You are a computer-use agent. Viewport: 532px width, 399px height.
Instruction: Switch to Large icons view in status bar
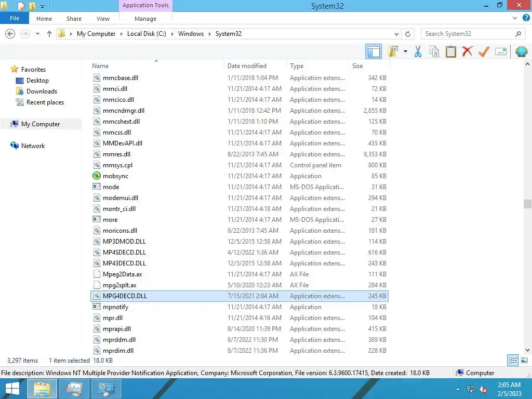(524, 360)
